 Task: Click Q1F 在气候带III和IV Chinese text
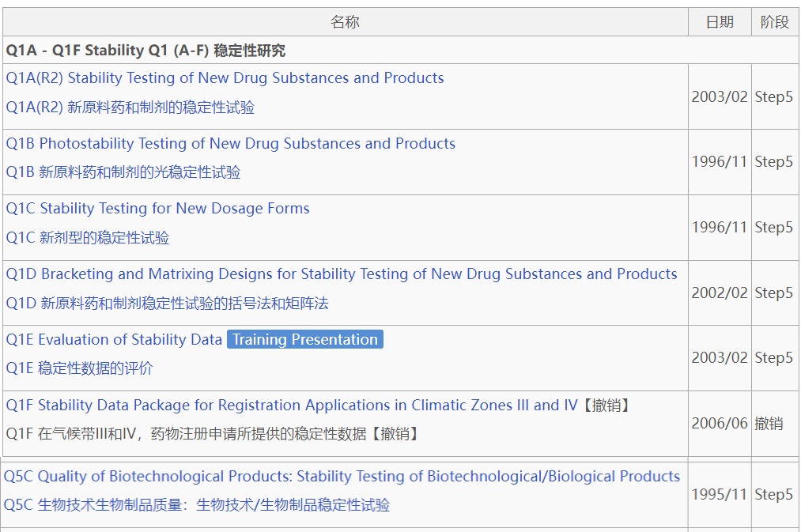[212, 434]
